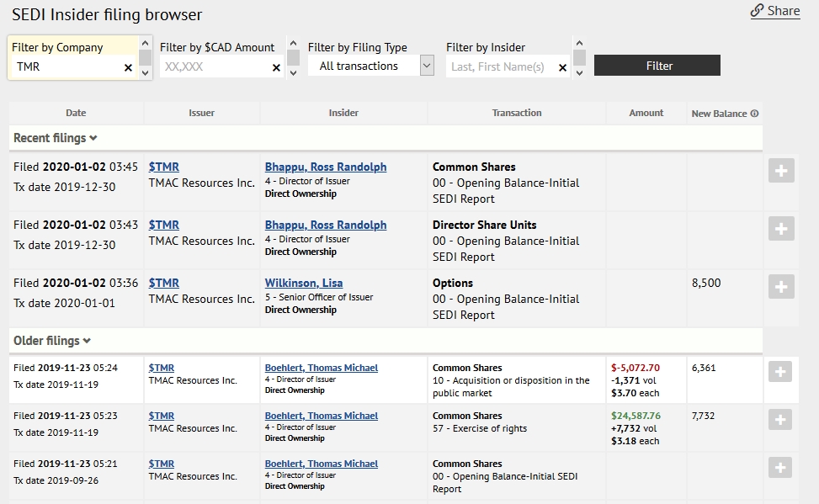Screen dimensions: 819x504
Task: Clear the Filter by Insider field
Action: point(563,67)
